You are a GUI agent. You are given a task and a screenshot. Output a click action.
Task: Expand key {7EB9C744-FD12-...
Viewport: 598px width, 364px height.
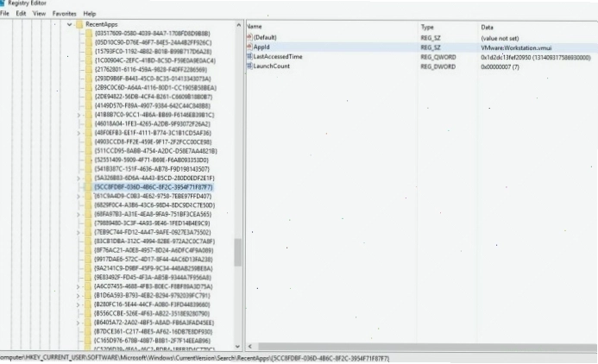pyautogui.click(x=79, y=233)
